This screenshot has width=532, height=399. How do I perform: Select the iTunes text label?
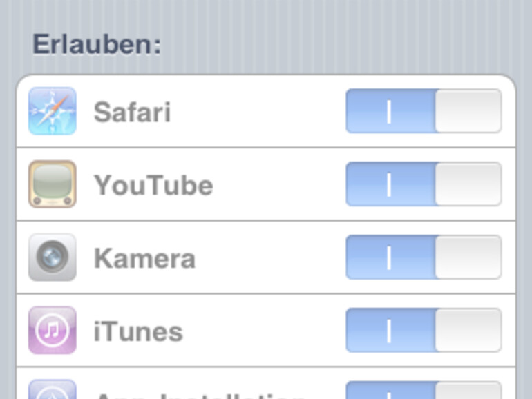tap(138, 331)
